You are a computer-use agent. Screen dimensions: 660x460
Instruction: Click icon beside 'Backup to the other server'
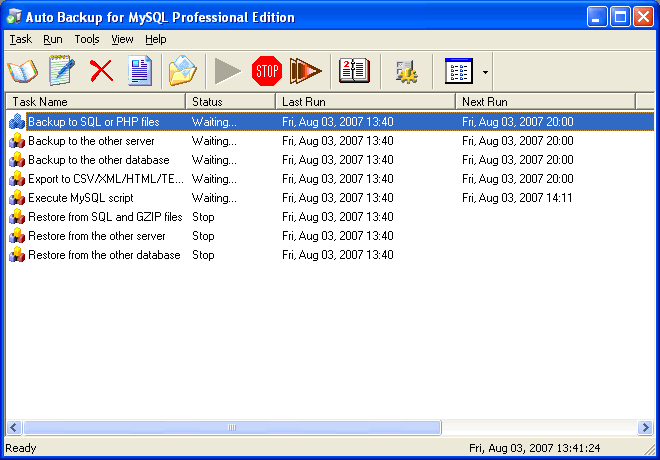17,141
